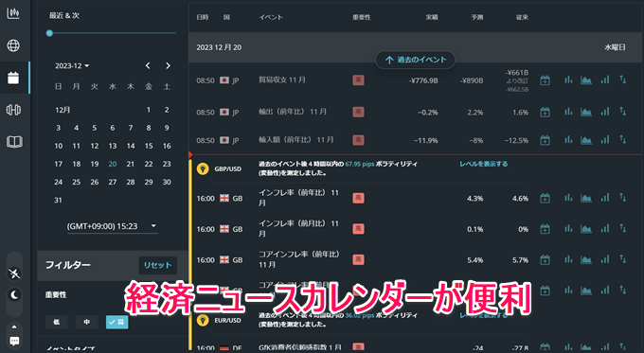Open the dumbbell-shaped icon in sidebar
This screenshot has width=644, height=353.
click(13, 110)
